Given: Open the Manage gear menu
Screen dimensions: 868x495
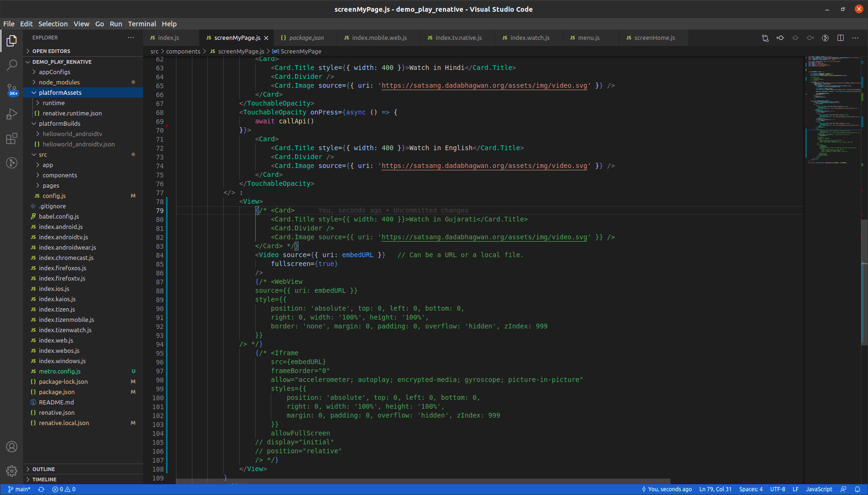Looking at the screenshot, I should coord(12,471).
